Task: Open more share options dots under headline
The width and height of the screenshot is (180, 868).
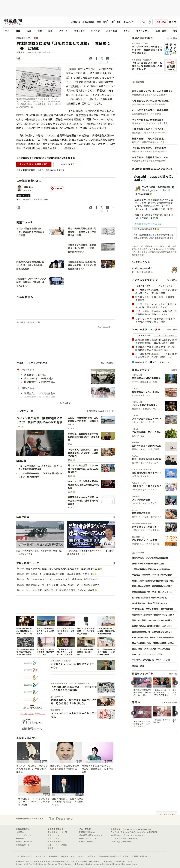Action: (x=113, y=58)
